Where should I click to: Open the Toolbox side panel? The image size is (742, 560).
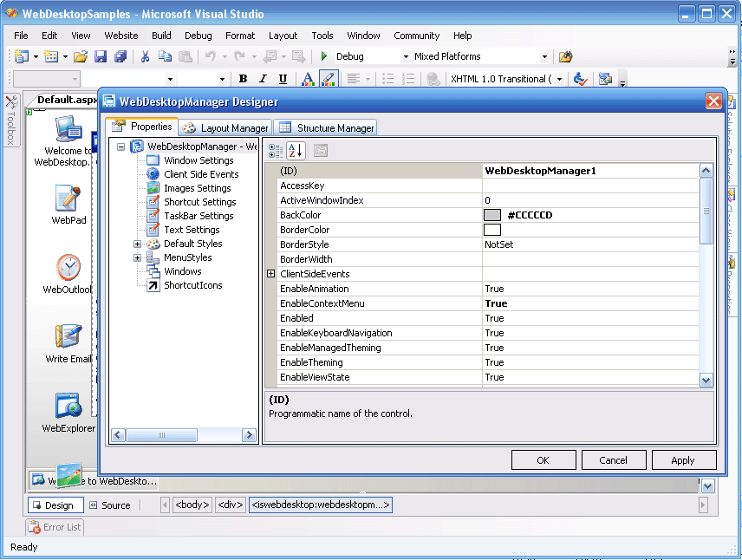[10, 120]
